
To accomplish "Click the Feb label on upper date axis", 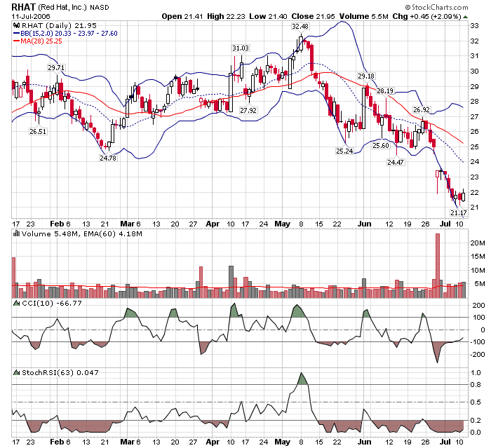I will (x=57, y=224).
